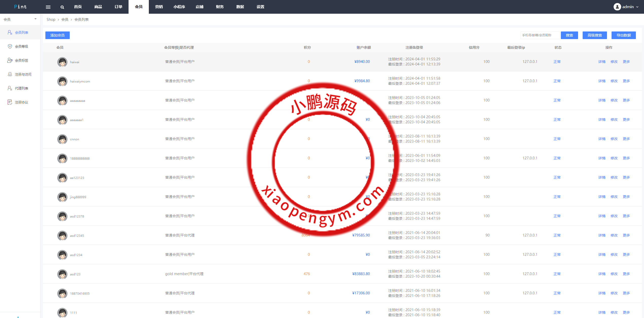Click the search magnifier icon in top bar
644x318 pixels.
pos(62,7)
